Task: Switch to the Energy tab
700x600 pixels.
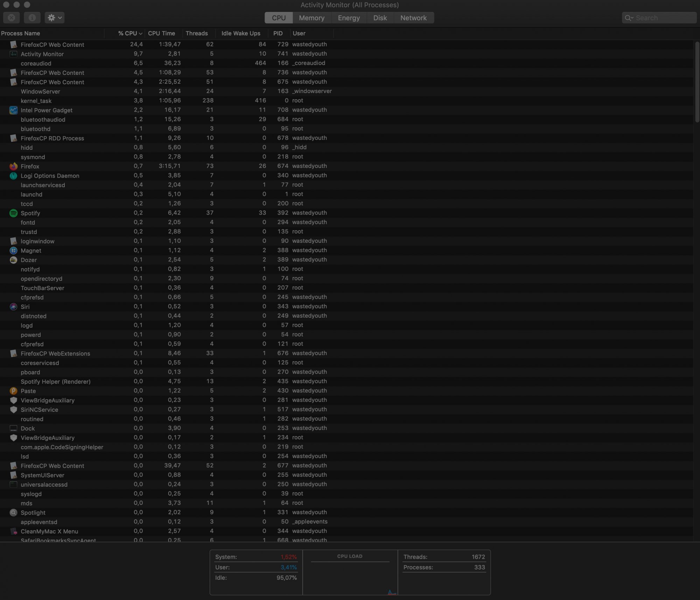Action: pos(349,18)
